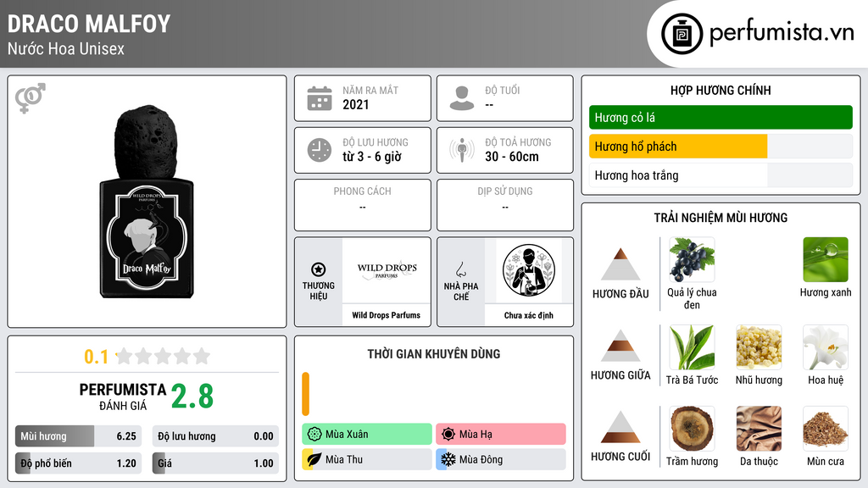Click the perfumer avatar circle image
The width and height of the screenshot is (868, 488).
tap(529, 270)
